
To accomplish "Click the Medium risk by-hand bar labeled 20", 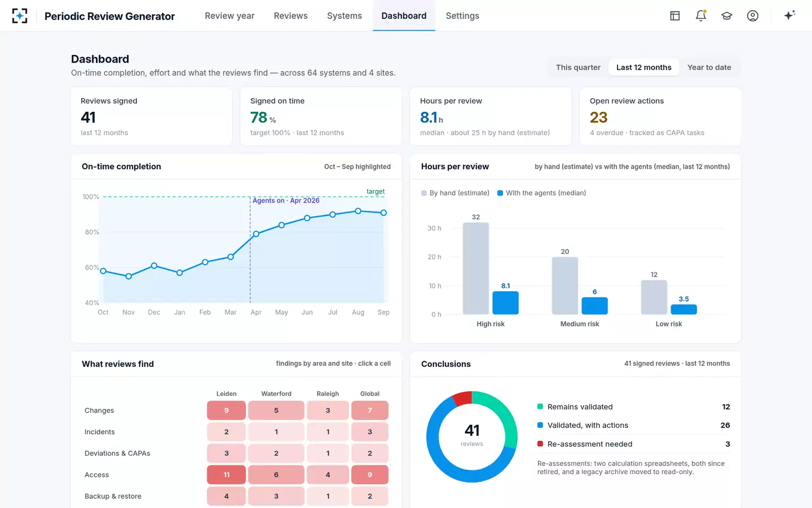I will (x=565, y=286).
